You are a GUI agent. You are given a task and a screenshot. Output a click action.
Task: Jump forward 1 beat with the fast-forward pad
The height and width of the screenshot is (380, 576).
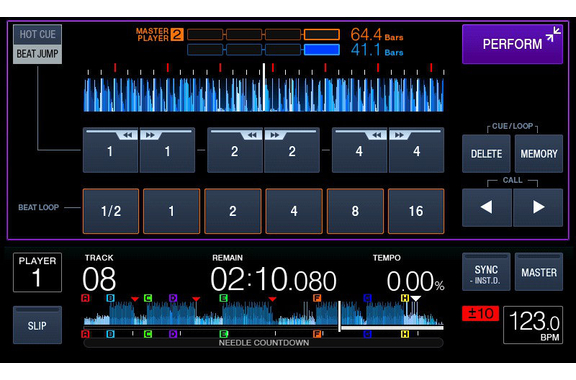coord(167,150)
